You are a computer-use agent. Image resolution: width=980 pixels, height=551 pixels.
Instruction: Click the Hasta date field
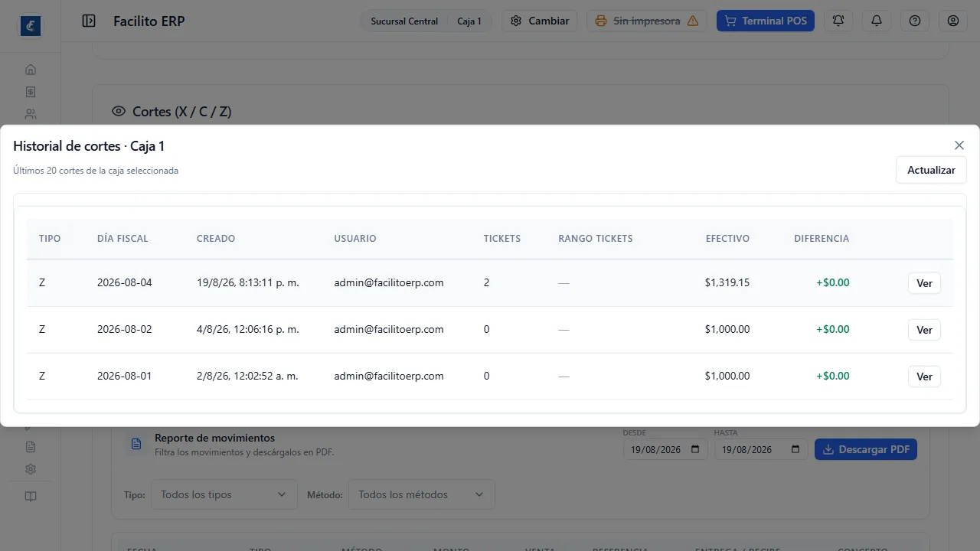pyautogui.click(x=760, y=449)
